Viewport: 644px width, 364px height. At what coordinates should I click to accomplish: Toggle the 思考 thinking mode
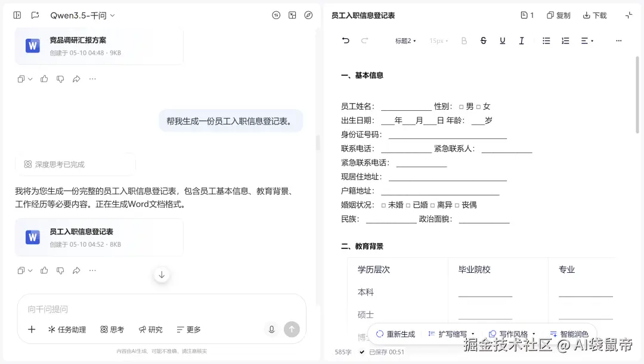[x=112, y=329]
